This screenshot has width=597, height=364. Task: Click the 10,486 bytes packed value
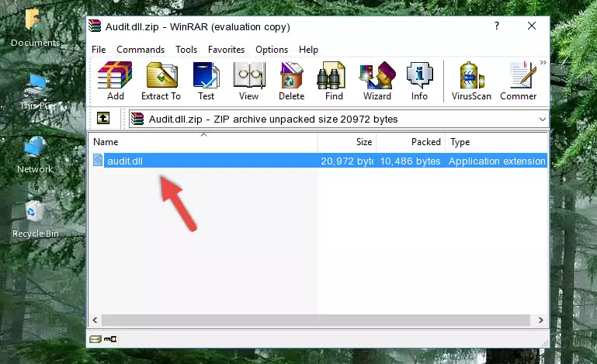(410, 161)
